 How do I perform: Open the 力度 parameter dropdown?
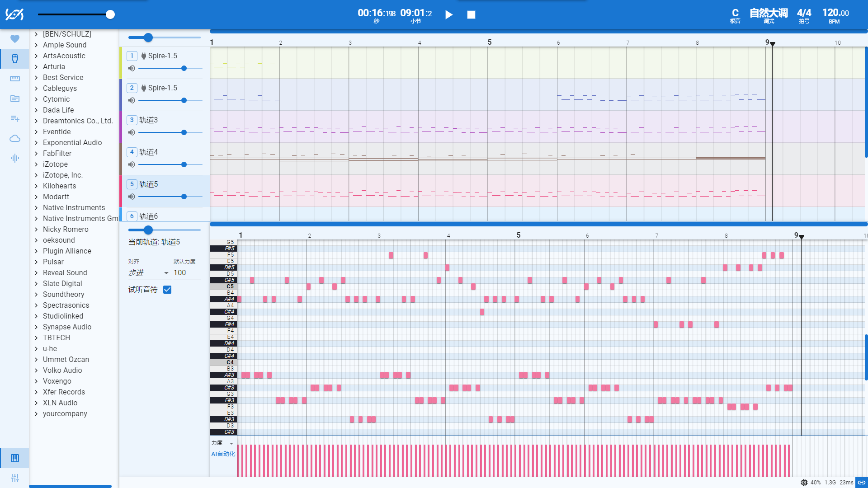pyautogui.click(x=222, y=443)
